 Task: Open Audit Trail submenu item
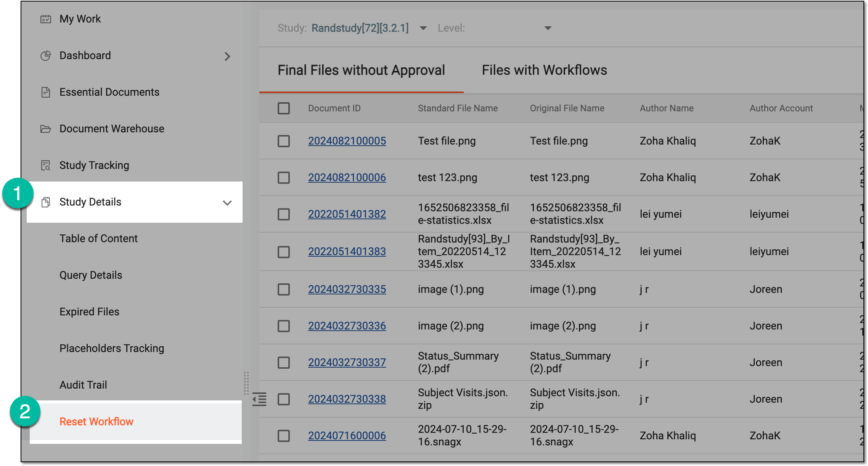coord(83,385)
